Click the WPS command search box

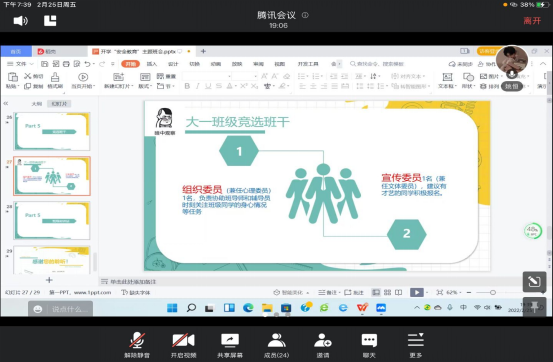377,64
